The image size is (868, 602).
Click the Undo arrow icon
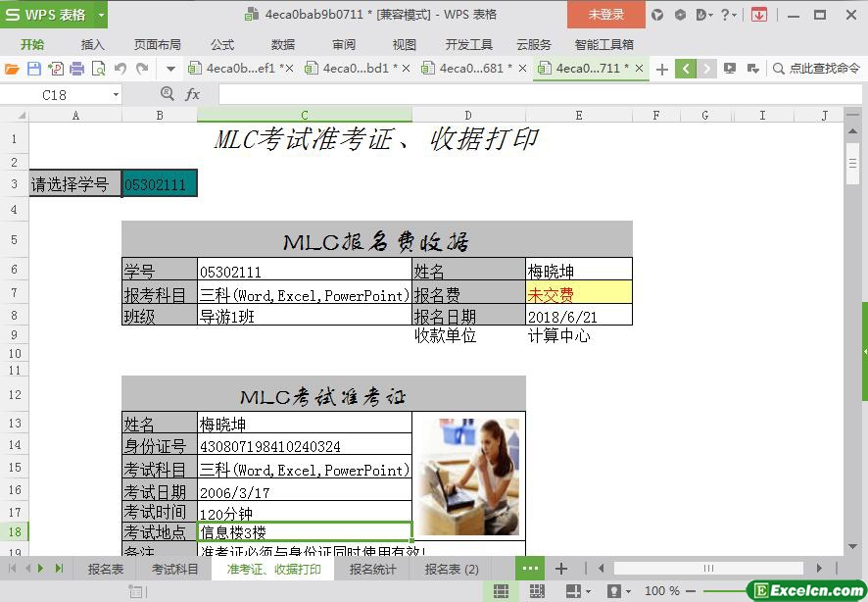pyautogui.click(x=121, y=69)
